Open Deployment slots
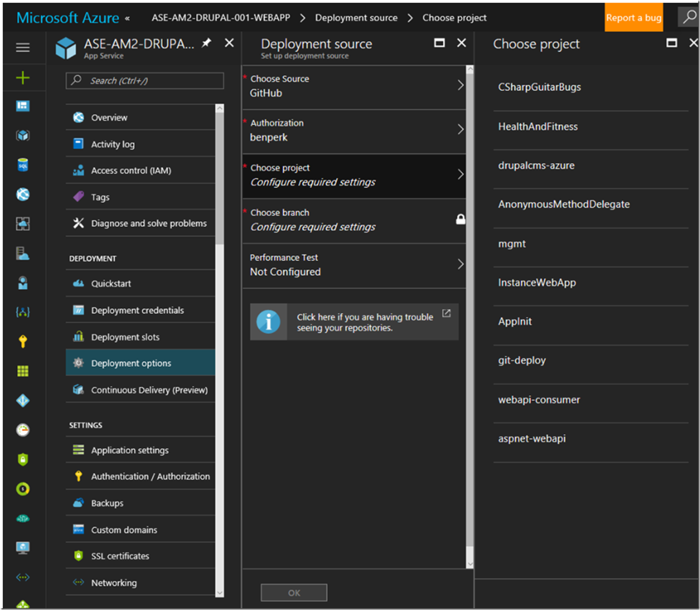Image resolution: width=700 pixels, height=610 pixels. tap(141, 337)
